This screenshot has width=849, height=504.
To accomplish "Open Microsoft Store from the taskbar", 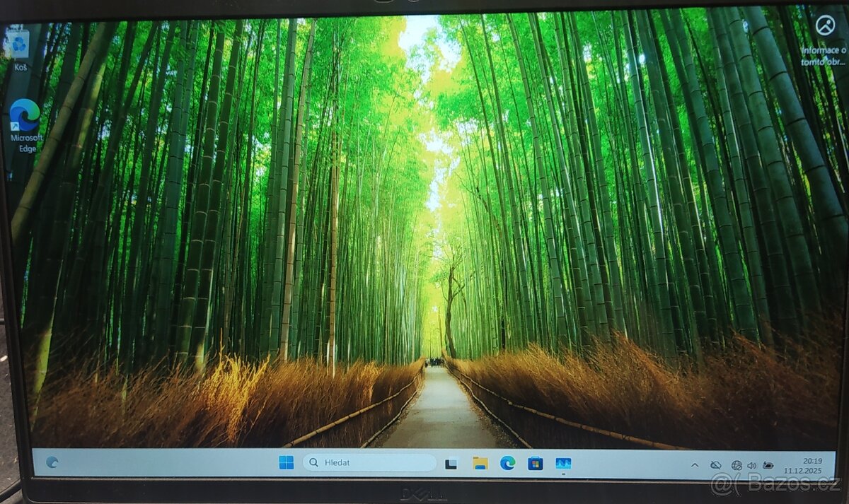I will [536, 464].
